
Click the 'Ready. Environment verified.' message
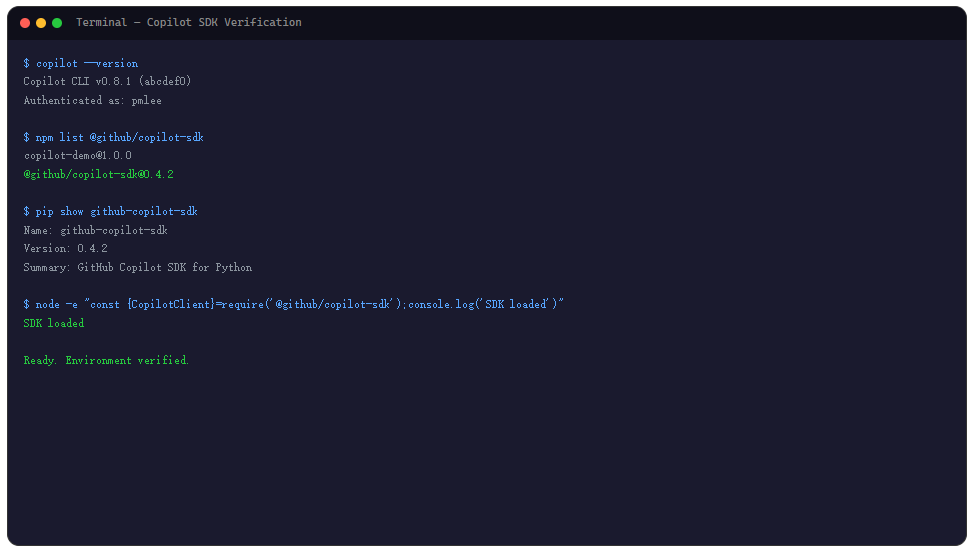106,360
